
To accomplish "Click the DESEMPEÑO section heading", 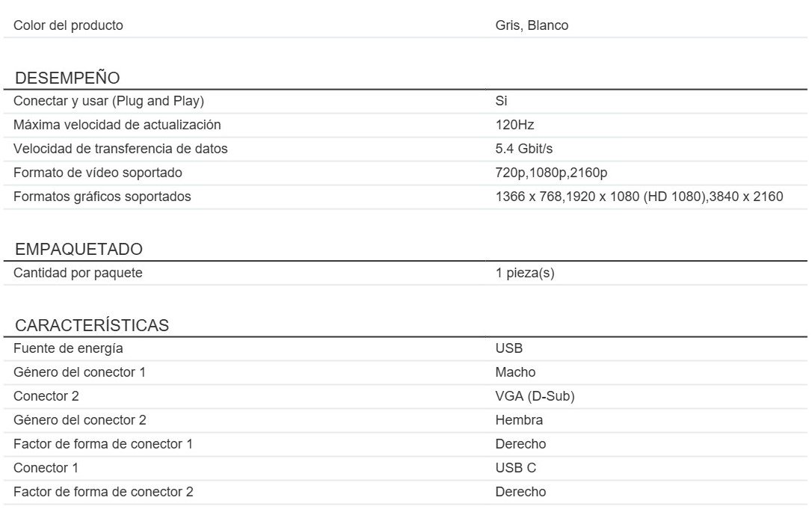I will (67, 78).
